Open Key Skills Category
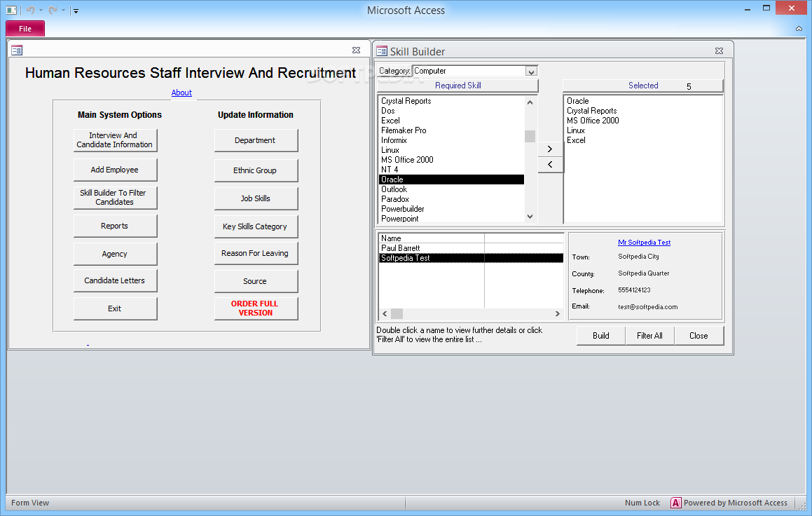This screenshot has height=516, width=812. pyautogui.click(x=256, y=226)
